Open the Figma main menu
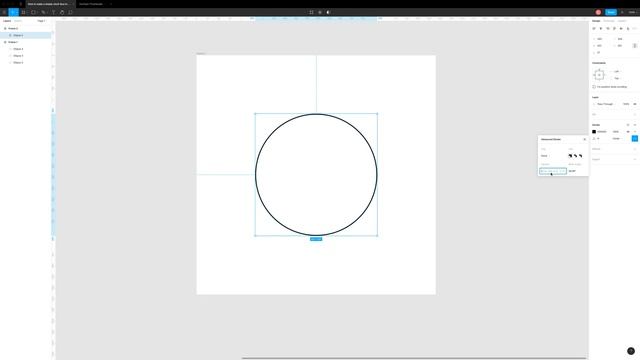640x360 pixels. click(4, 12)
